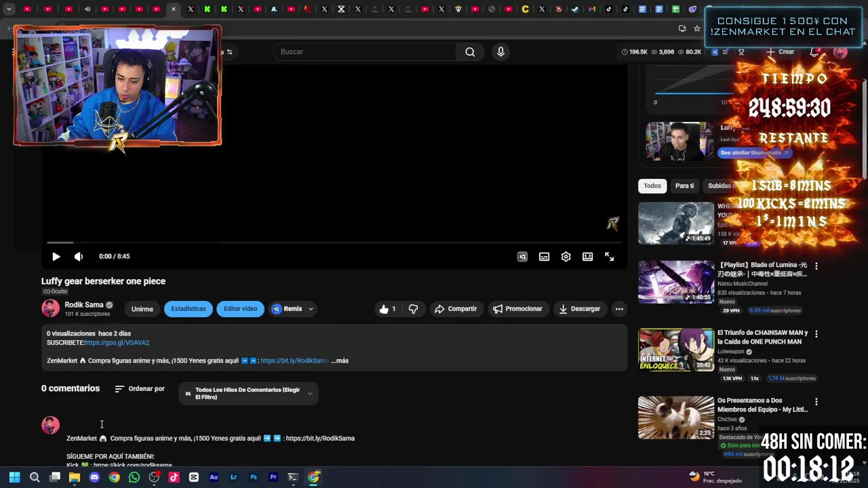
Task: Click the Editar video button
Action: click(x=240, y=309)
